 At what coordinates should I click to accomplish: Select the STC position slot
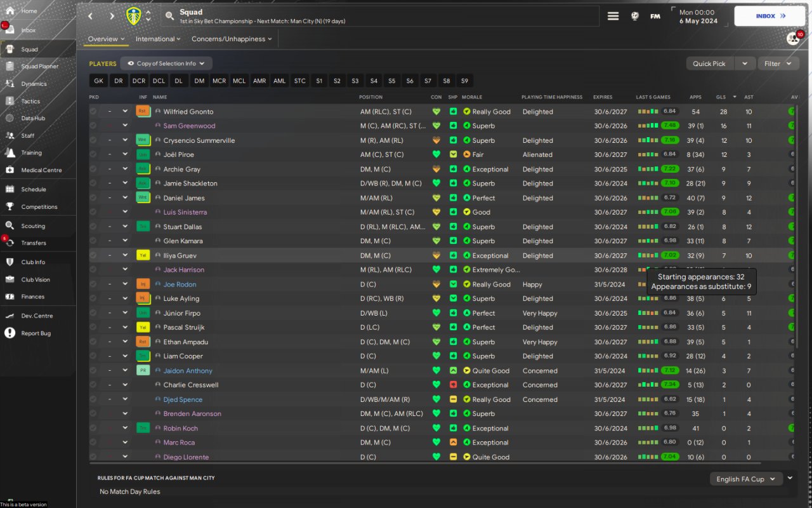click(300, 81)
